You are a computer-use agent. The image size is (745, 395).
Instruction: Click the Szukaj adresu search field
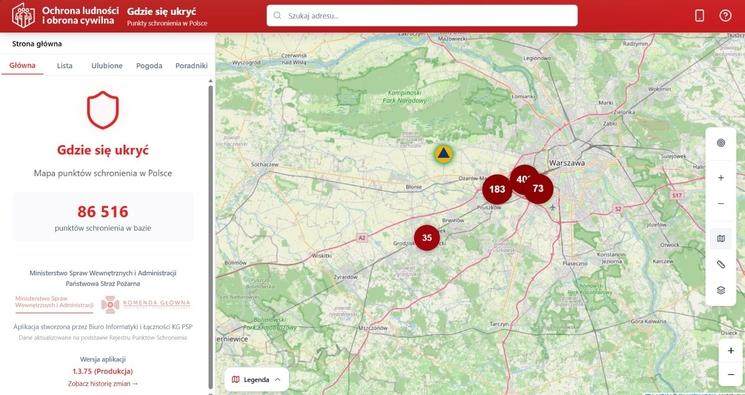click(x=422, y=16)
